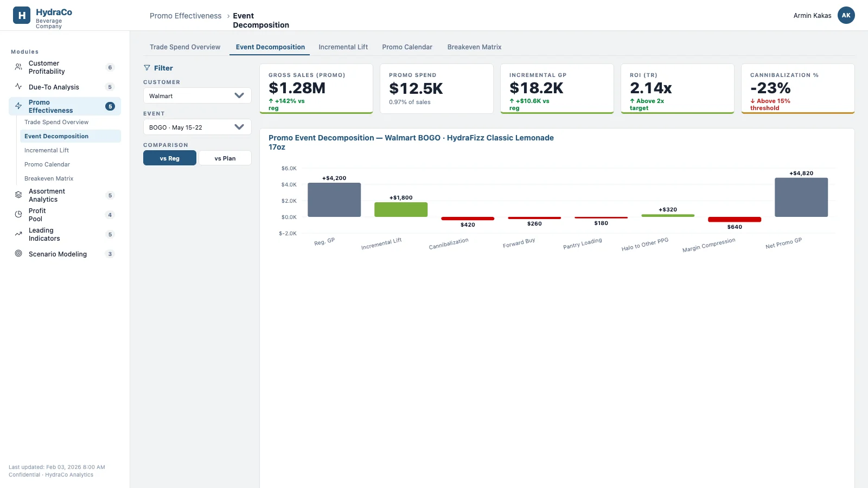Click the Promo Effectiveness lightning icon
The height and width of the screenshot is (488, 868).
coord(18,106)
